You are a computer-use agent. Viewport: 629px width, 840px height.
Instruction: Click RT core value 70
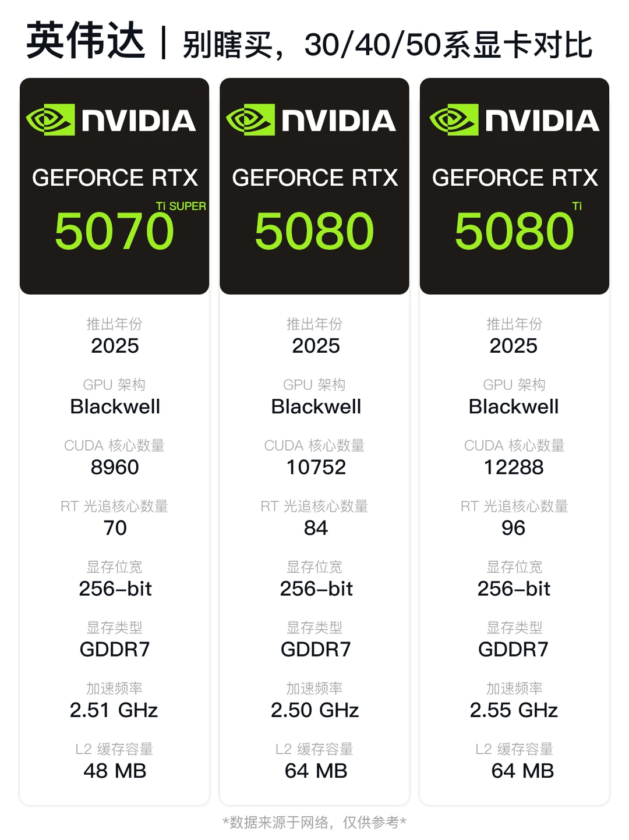click(x=115, y=528)
